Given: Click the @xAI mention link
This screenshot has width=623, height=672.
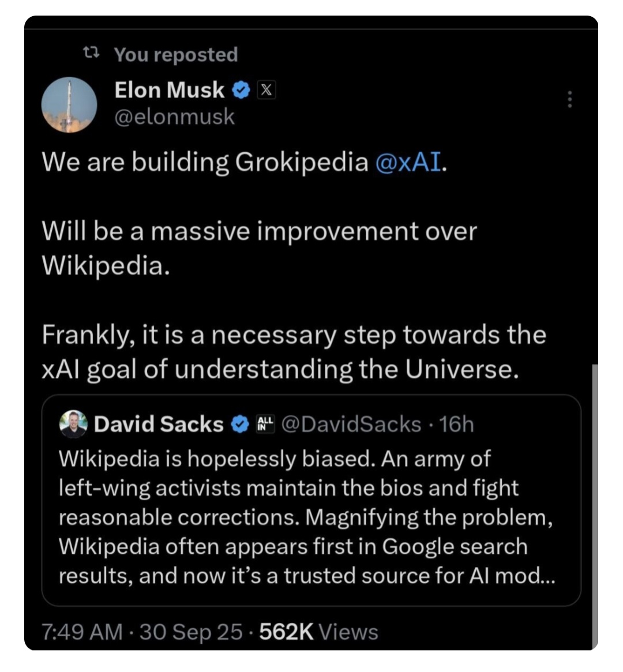Looking at the screenshot, I should 408,162.
